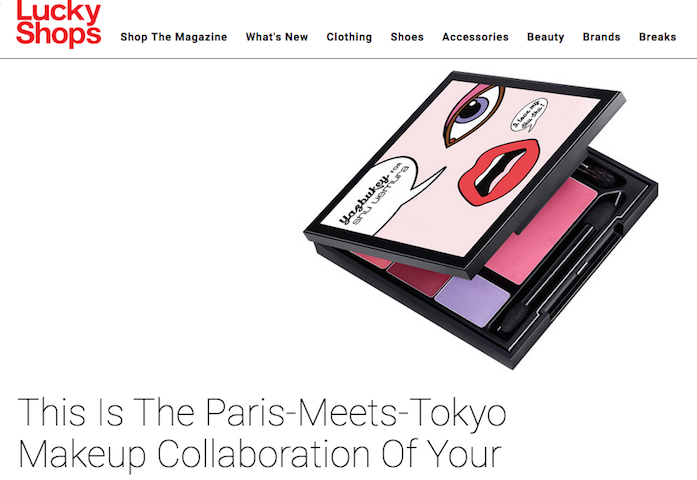Click the dark red shade in the palette
This screenshot has width=697, height=480.
(x=420, y=278)
